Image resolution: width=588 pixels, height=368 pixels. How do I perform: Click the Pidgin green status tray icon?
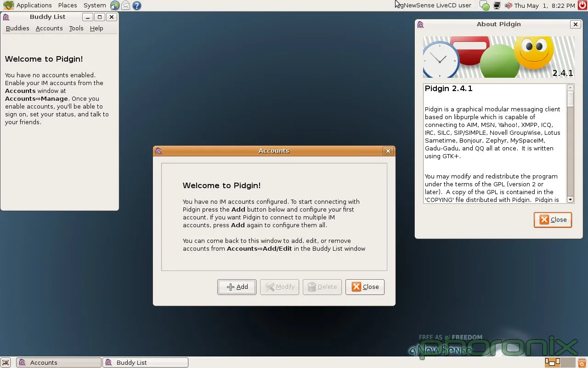coord(485,6)
